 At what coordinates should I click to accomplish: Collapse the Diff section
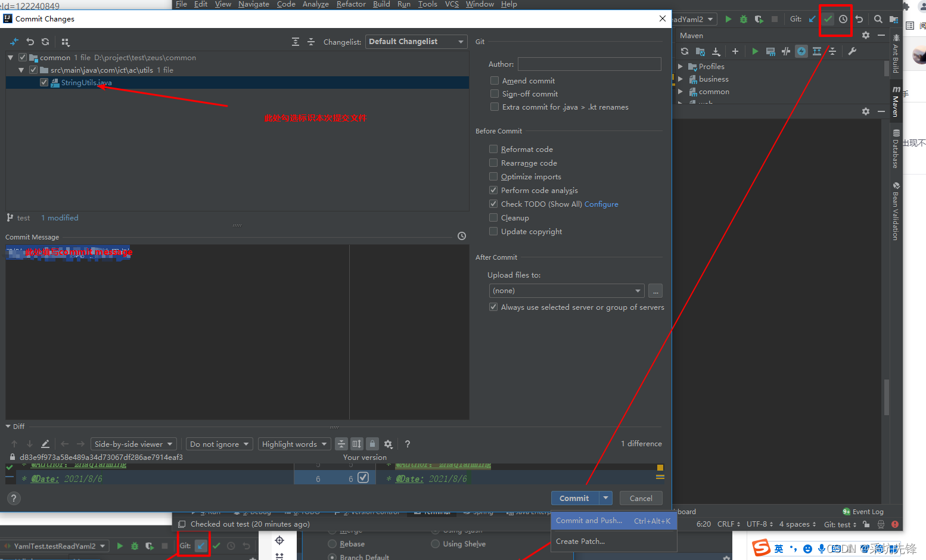tap(8, 427)
